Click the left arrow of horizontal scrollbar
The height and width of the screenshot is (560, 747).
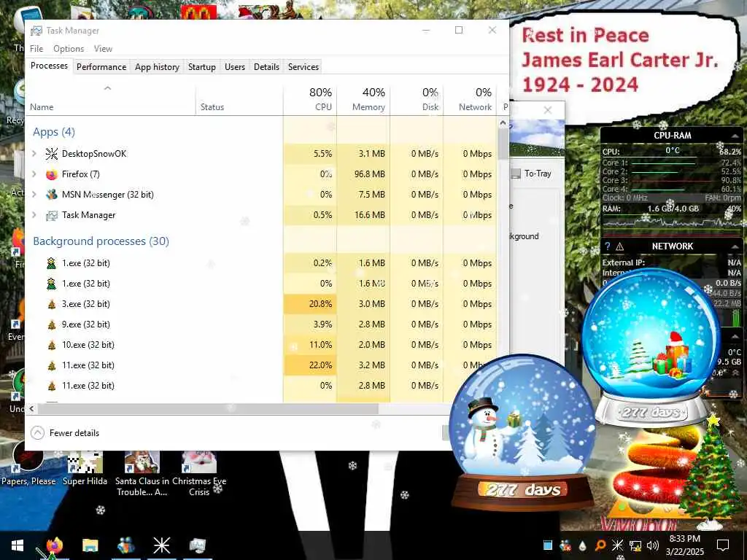tap(32, 408)
